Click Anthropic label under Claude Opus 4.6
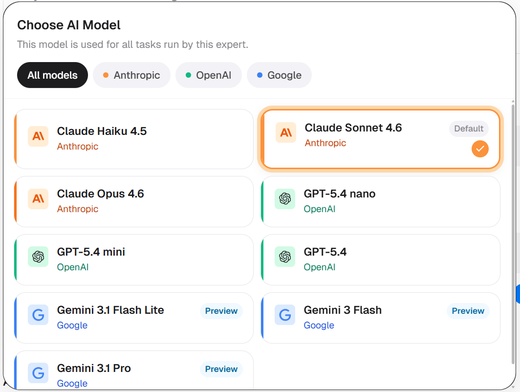 click(78, 209)
